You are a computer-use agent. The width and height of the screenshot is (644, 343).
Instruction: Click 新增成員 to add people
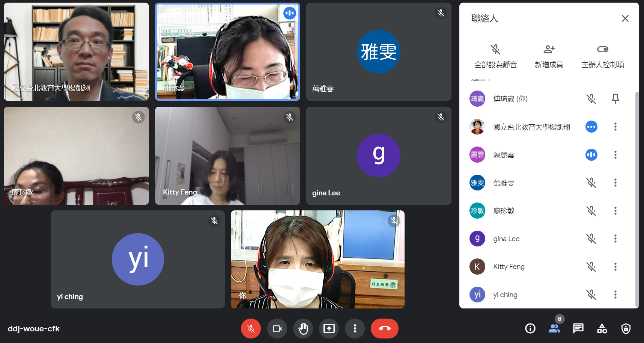click(549, 56)
